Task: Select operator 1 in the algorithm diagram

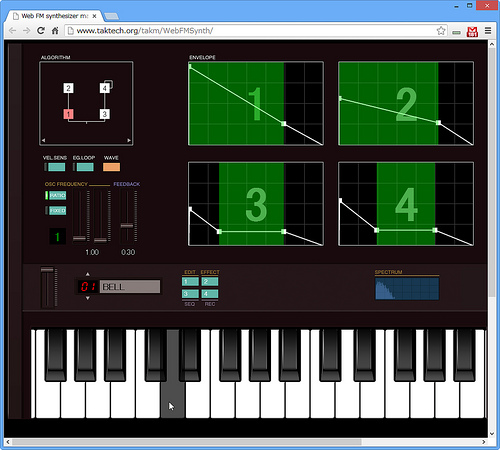Action: coord(68,114)
